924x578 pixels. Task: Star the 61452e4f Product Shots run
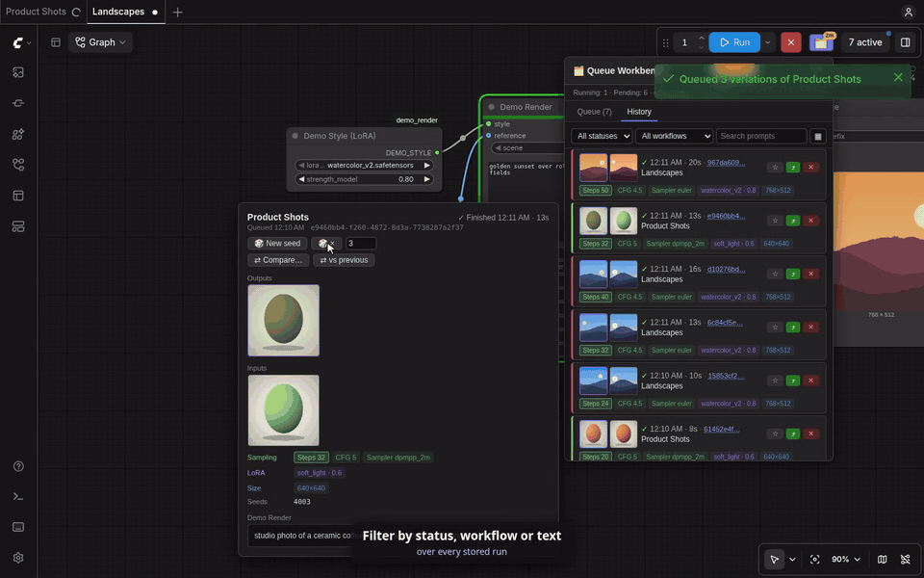[x=775, y=433]
